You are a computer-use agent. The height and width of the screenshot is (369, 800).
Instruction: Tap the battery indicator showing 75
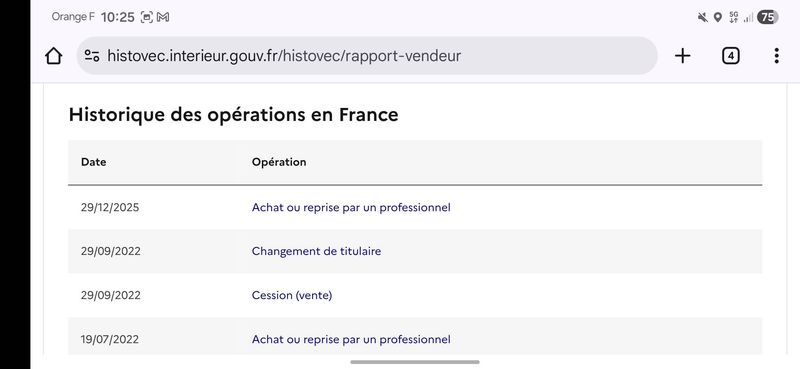(x=768, y=17)
